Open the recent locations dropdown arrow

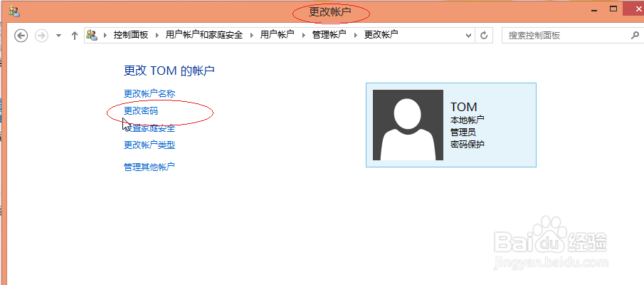pyautogui.click(x=58, y=36)
